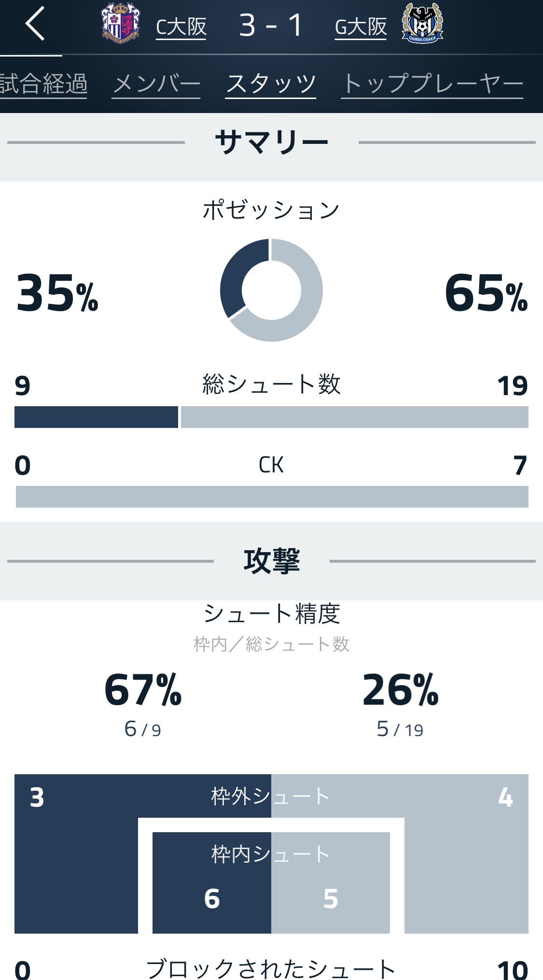543x980 pixels.
Task: Tap the 65% possession value
Action: click(x=486, y=293)
